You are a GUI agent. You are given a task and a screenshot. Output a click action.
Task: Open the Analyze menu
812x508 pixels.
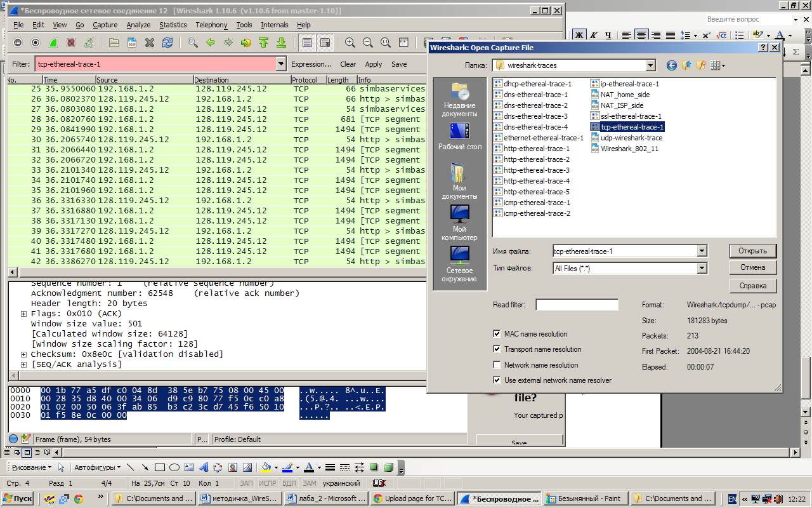tap(138, 25)
